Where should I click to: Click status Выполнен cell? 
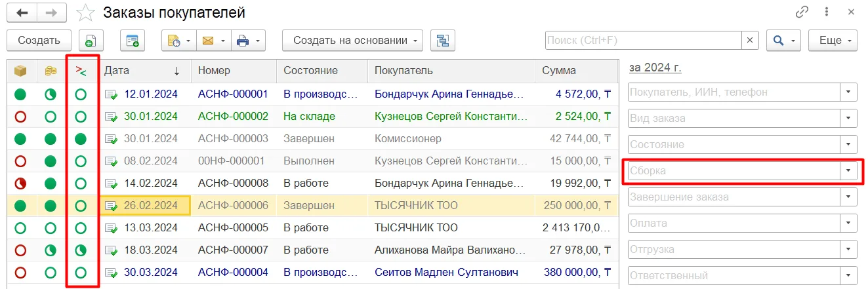pyautogui.click(x=308, y=161)
